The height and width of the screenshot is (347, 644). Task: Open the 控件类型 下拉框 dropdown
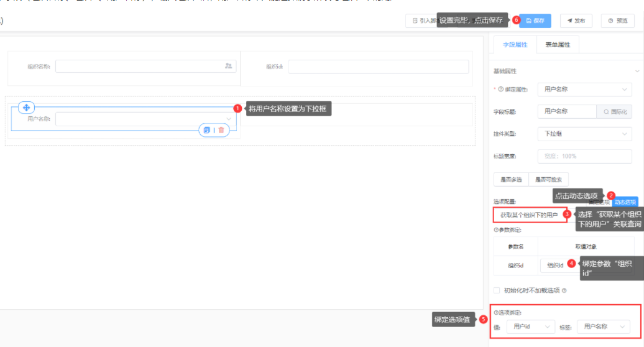click(585, 134)
